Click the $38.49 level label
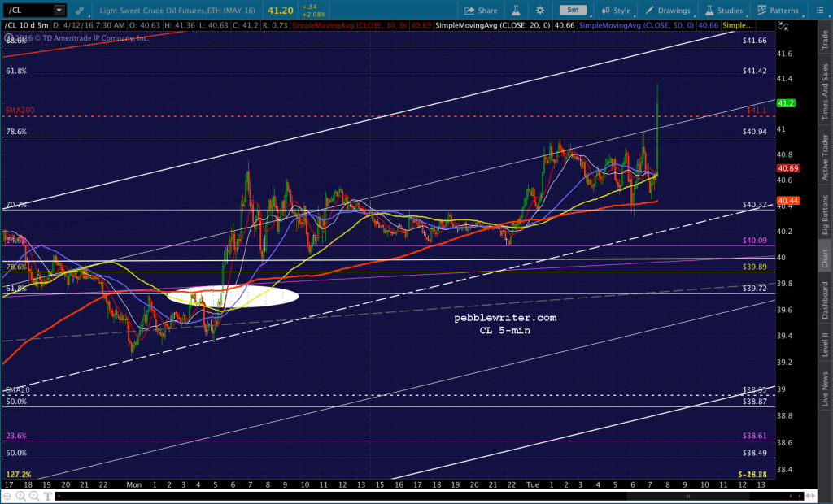Viewport: 833px width, 504px height. [x=754, y=453]
